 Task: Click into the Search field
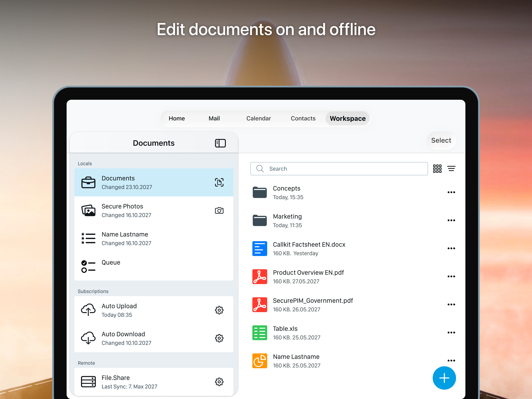pos(339,169)
